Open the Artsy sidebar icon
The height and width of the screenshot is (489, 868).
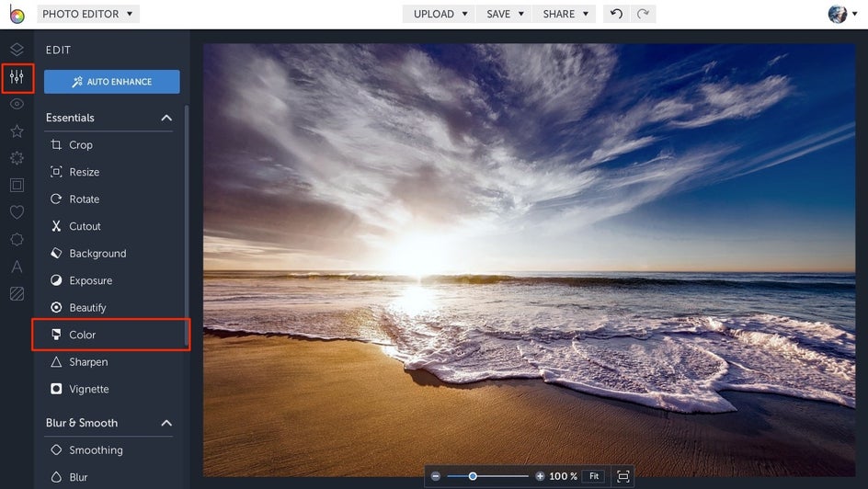17,158
